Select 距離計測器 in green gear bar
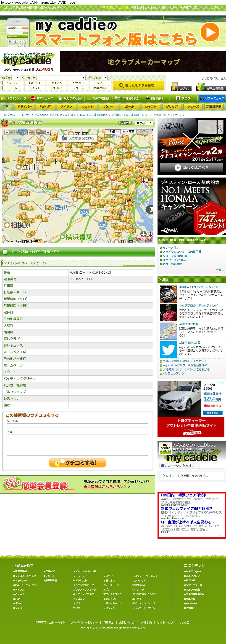Screen dimensions: 226x644 214,107
